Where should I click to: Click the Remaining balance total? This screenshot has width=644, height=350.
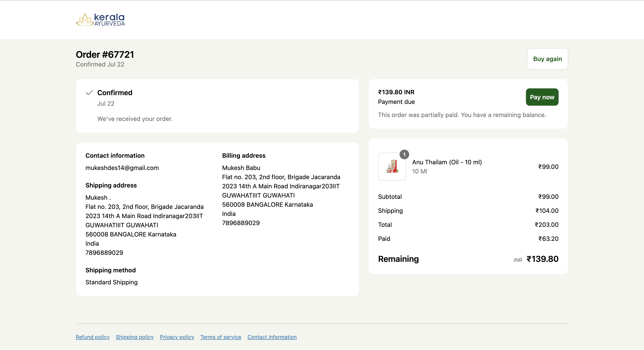542,259
